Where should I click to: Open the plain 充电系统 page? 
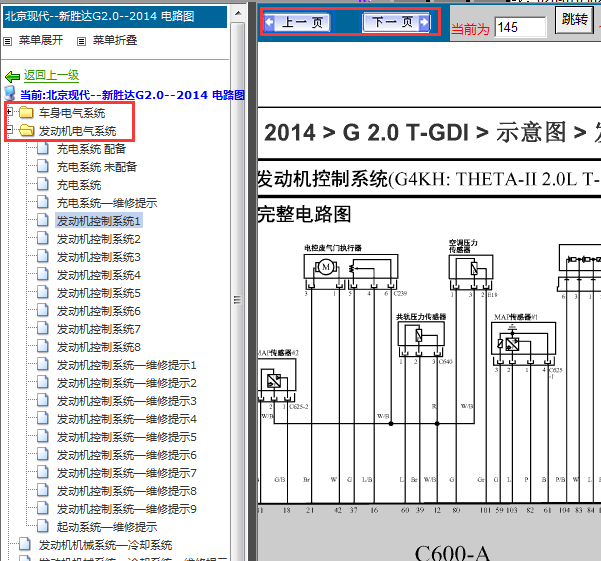(x=79, y=185)
